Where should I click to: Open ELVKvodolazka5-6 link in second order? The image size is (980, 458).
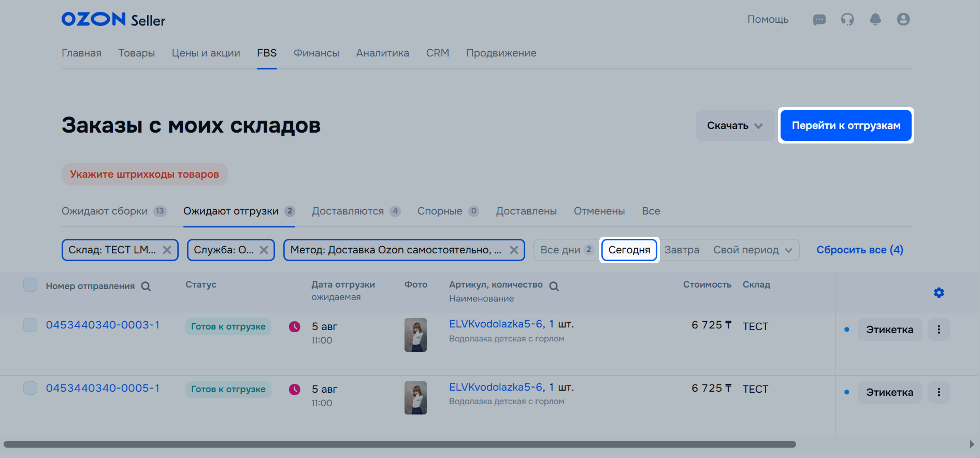click(x=496, y=387)
